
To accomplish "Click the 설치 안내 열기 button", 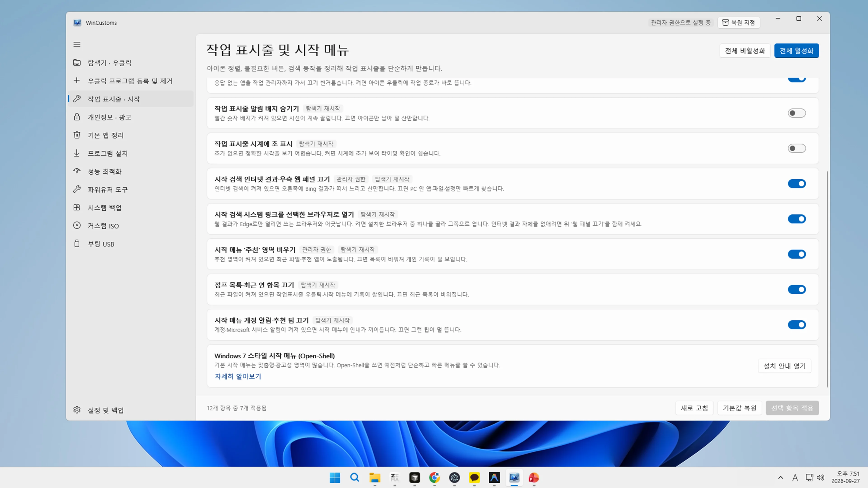I will 784,366.
